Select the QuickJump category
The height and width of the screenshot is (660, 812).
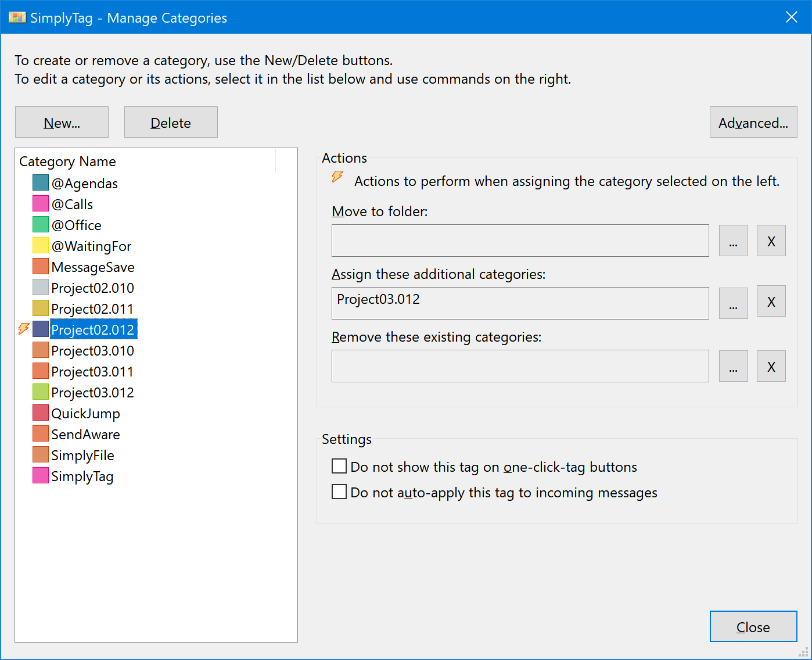pos(85,414)
